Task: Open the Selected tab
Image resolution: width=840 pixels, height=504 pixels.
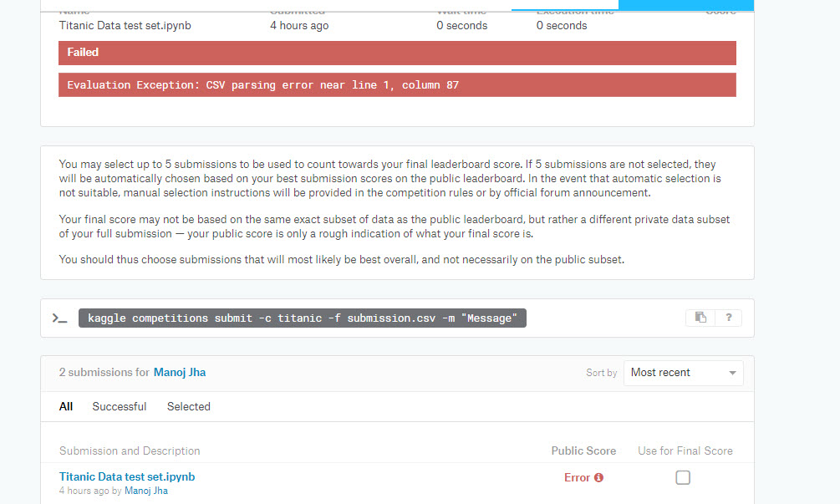Action: (x=188, y=407)
